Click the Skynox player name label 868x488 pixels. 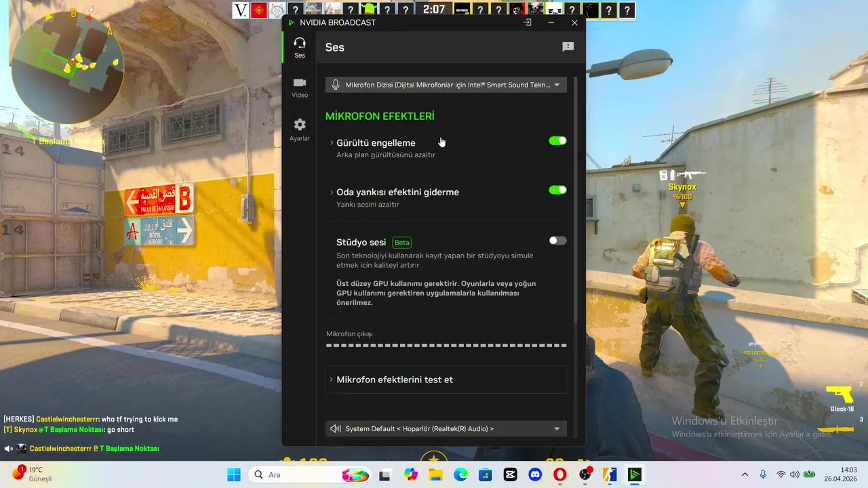click(682, 187)
